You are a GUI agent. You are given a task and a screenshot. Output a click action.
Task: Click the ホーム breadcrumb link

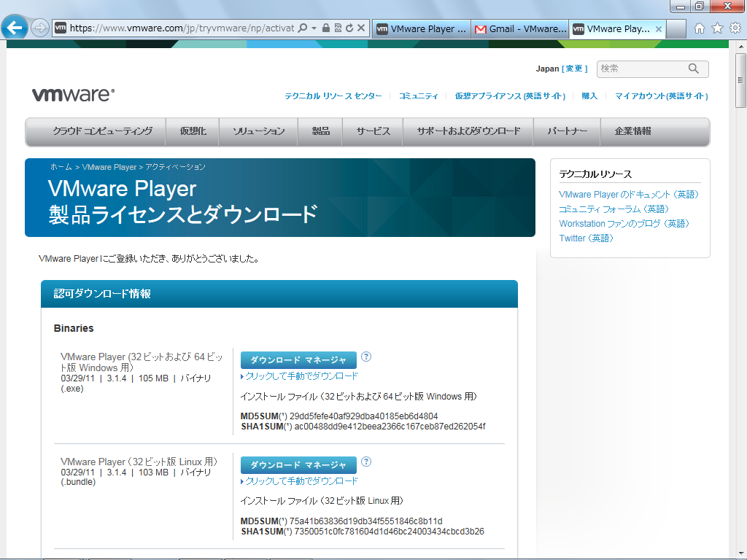(x=61, y=167)
